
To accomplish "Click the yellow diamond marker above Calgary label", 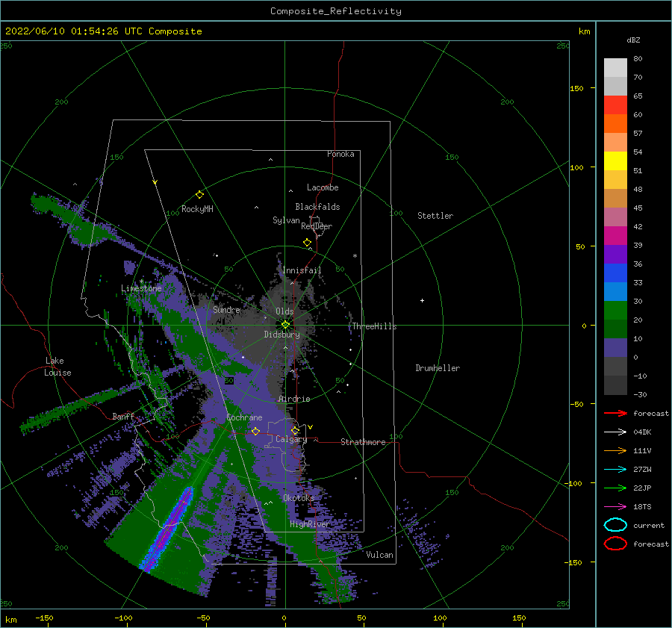I will pyautogui.click(x=295, y=430).
